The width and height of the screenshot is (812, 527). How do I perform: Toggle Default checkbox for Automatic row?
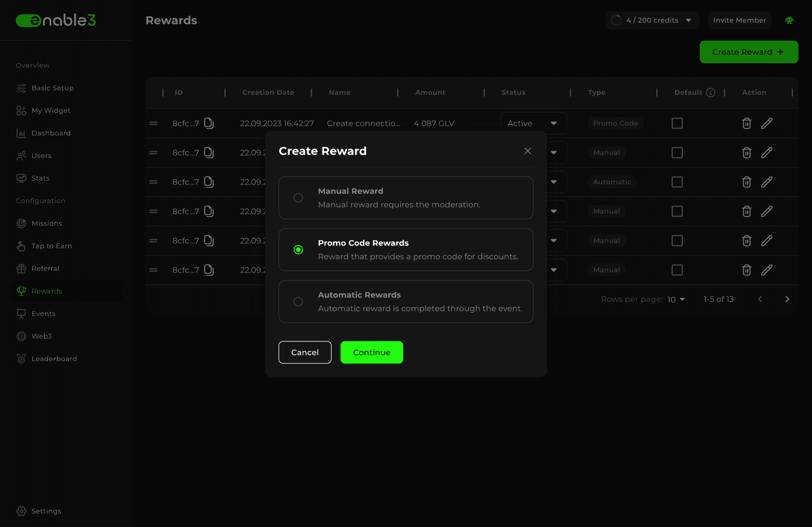click(x=677, y=182)
